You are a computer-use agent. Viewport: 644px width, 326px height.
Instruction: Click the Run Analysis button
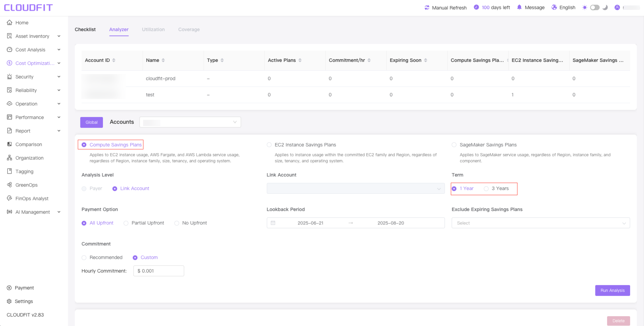point(613,290)
